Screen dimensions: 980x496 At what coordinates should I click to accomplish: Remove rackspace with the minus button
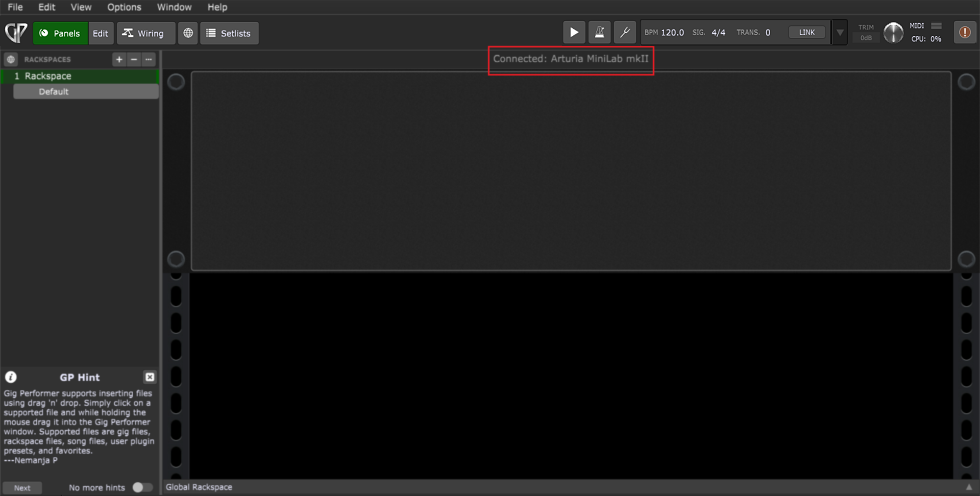[x=134, y=59]
